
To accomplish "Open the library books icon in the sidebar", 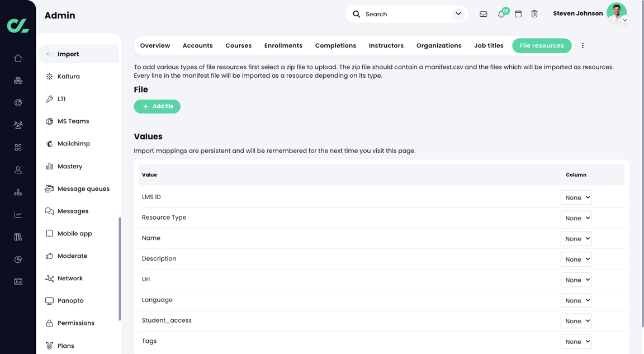I will [x=18, y=237].
